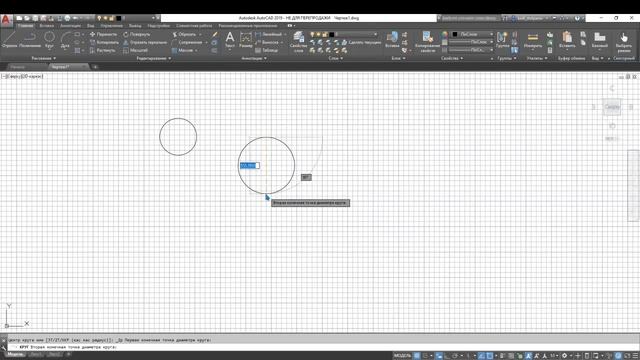Click the Отразить зеркально (Mirror) command
This screenshot has width=640, height=360.
(x=145, y=42)
